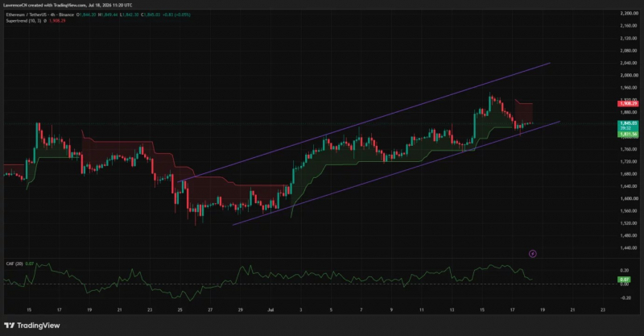Image resolution: width=644 pixels, height=336 pixels.
Task: Click the 1,560.00 price axis label
Action: click(629, 210)
